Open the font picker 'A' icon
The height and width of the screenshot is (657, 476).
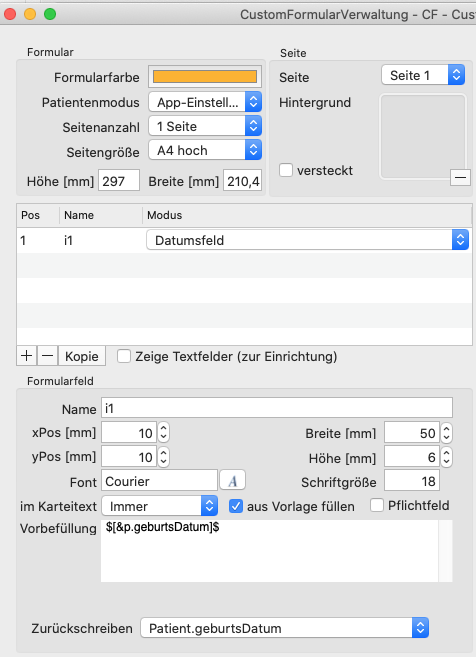tap(233, 480)
